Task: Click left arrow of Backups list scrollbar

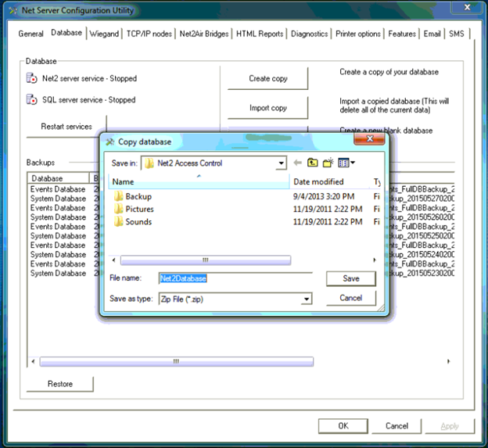Action: tap(33, 361)
